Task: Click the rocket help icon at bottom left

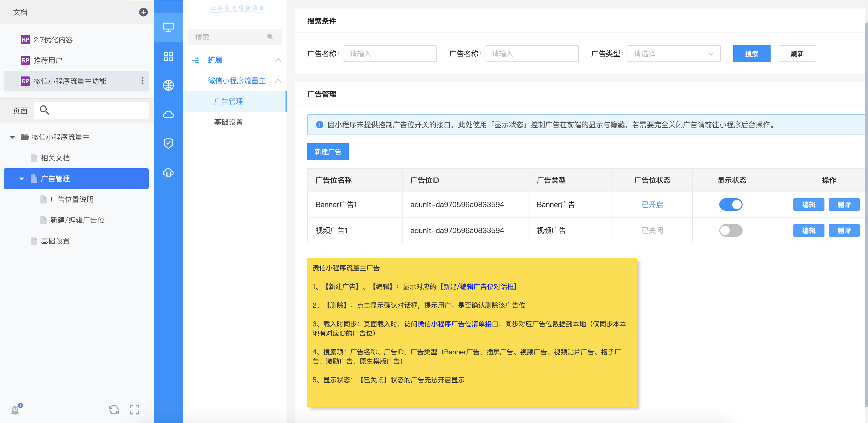Action: tap(16, 409)
